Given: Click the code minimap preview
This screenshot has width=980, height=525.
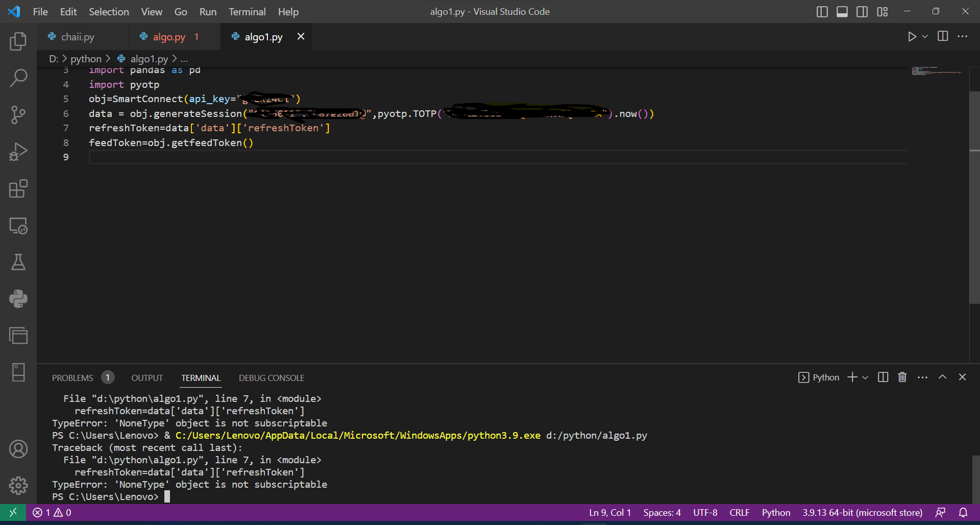Looking at the screenshot, I should pyautogui.click(x=937, y=71).
